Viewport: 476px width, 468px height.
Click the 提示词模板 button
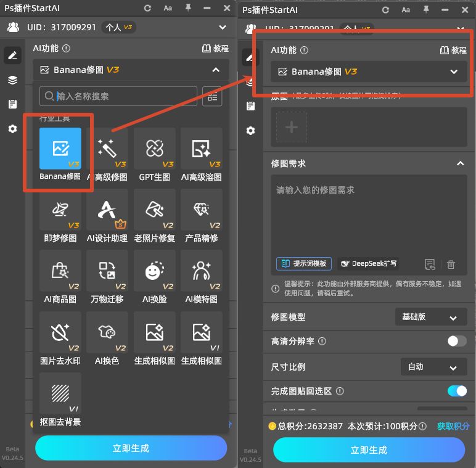click(x=304, y=264)
